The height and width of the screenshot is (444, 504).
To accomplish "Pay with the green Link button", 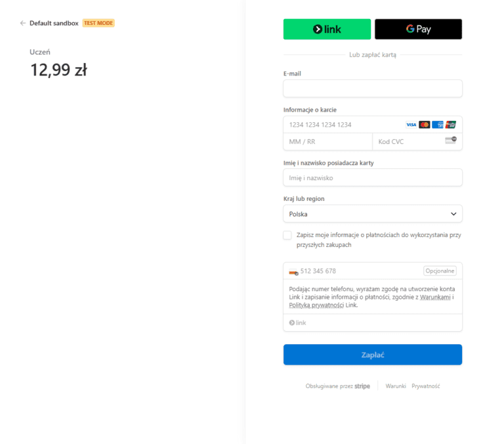I will [x=327, y=29].
